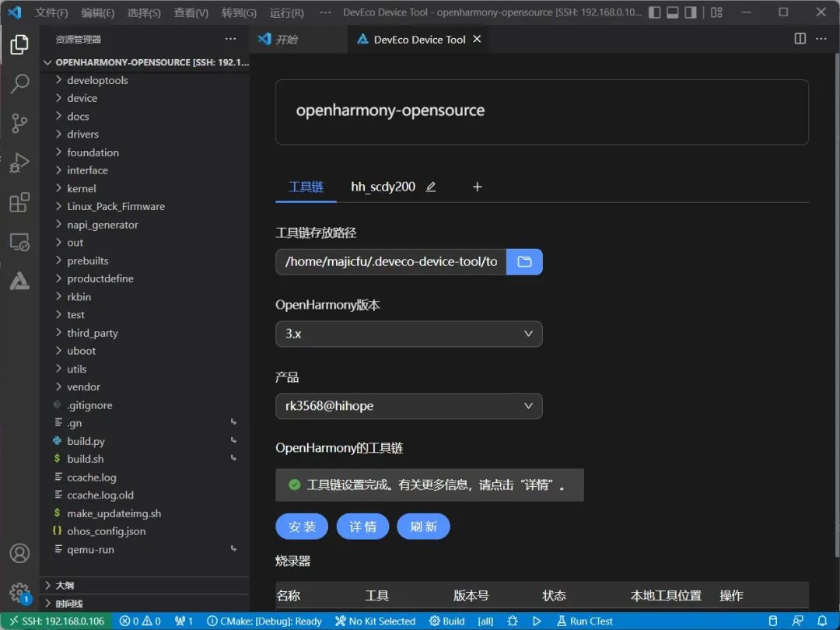Click the toolchain path input field

tap(391, 261)
